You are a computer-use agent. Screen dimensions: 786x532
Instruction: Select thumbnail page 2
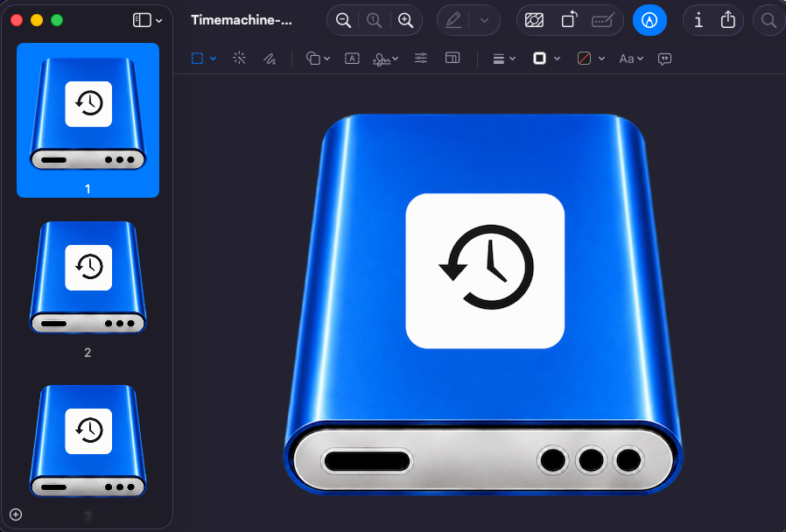[x=88, y=277]
